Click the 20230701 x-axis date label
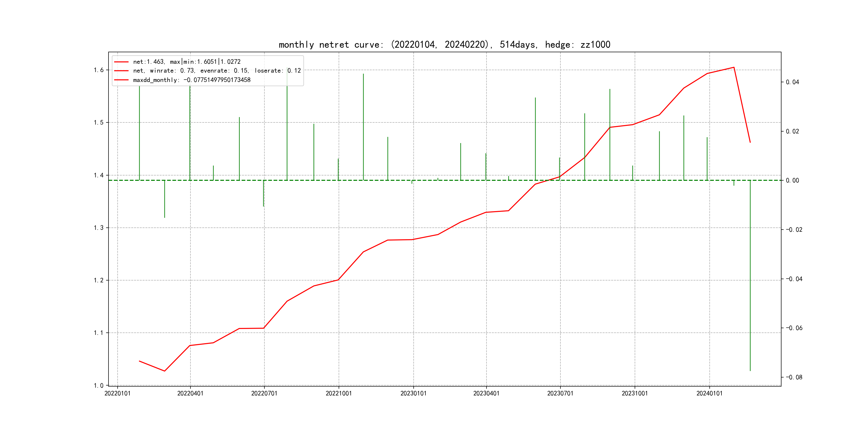 [560, 393]
